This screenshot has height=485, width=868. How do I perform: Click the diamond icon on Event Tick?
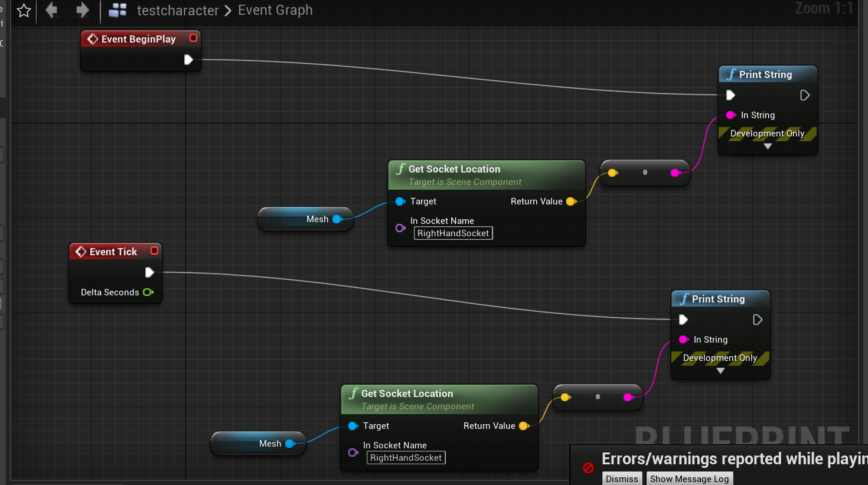pos(81,251)
